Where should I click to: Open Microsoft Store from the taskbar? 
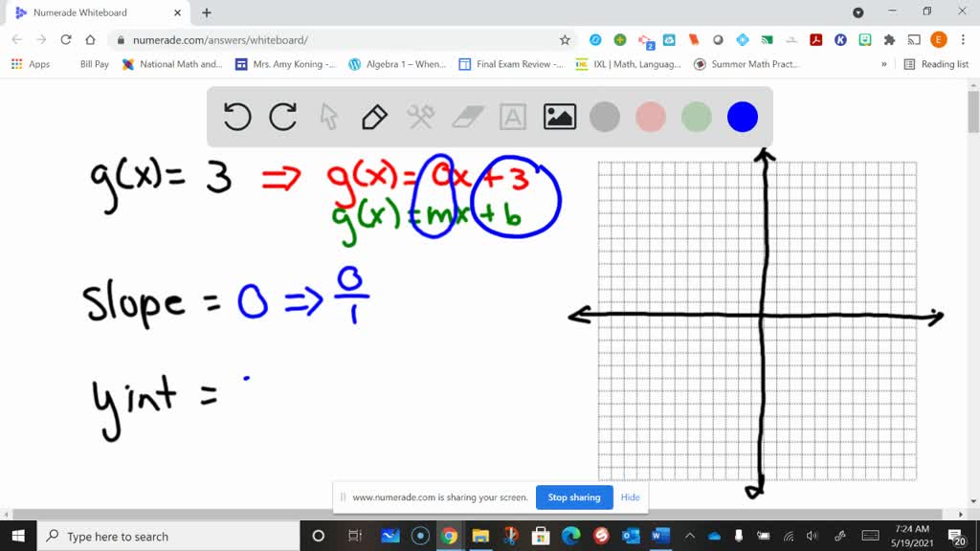541,536
